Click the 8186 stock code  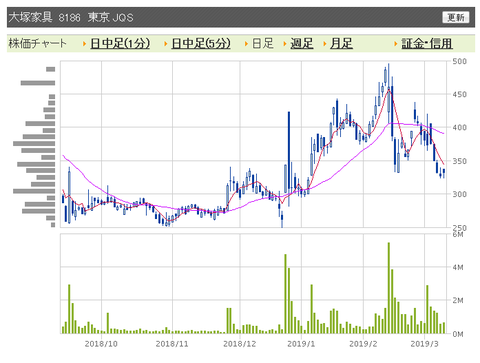pos(70,17)
